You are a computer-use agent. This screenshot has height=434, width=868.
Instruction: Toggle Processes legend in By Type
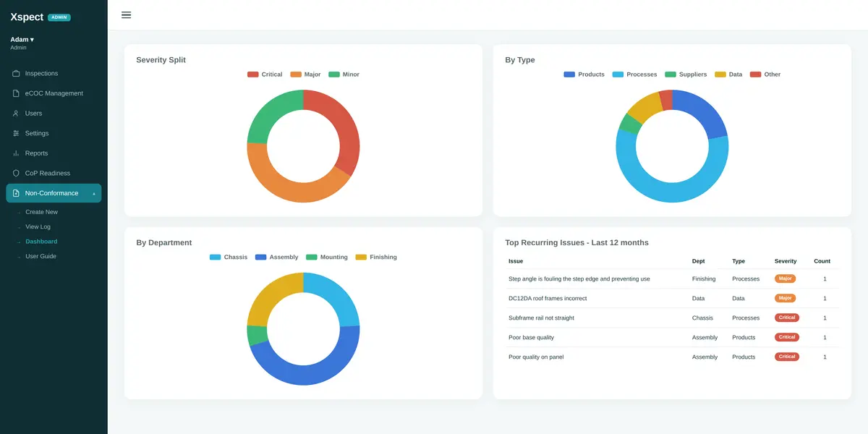(x=634, y=75)
